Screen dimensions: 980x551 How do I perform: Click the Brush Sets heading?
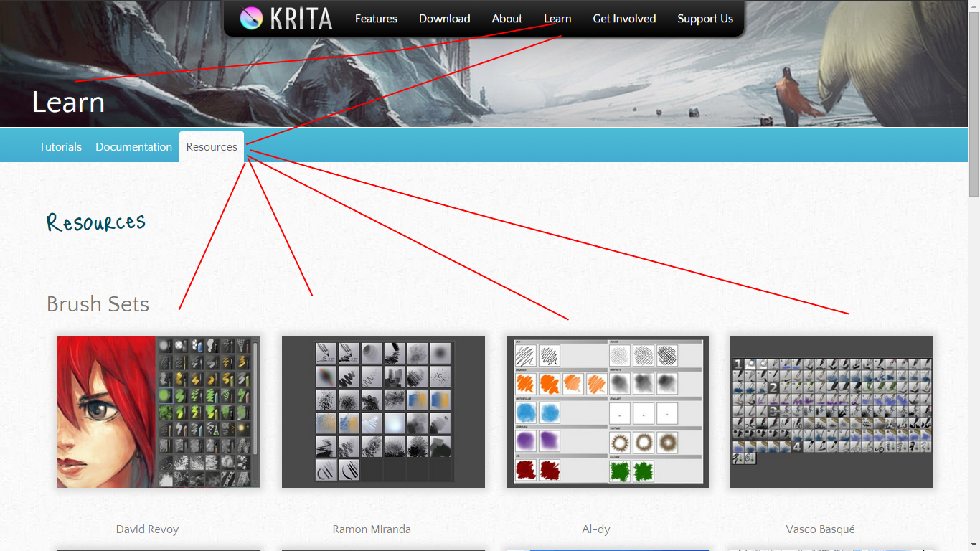[98, 304]
